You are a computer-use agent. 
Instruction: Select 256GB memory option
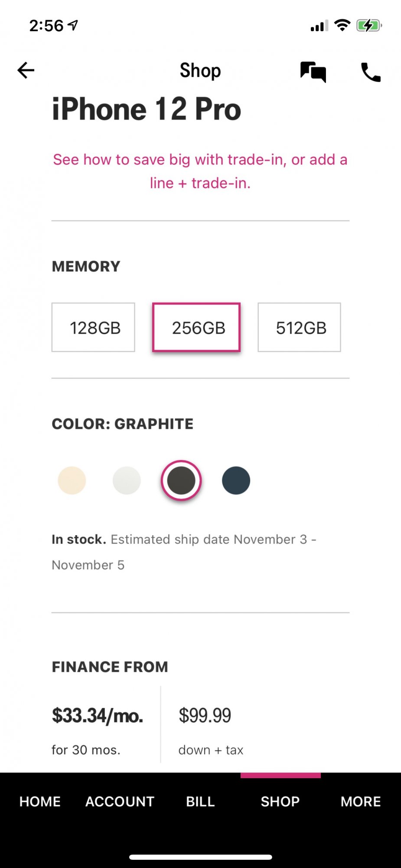[x=196, y=327]
